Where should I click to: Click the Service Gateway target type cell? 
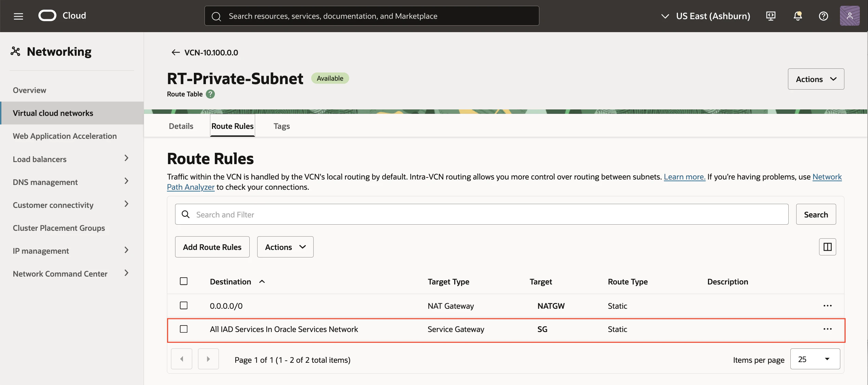456,329
